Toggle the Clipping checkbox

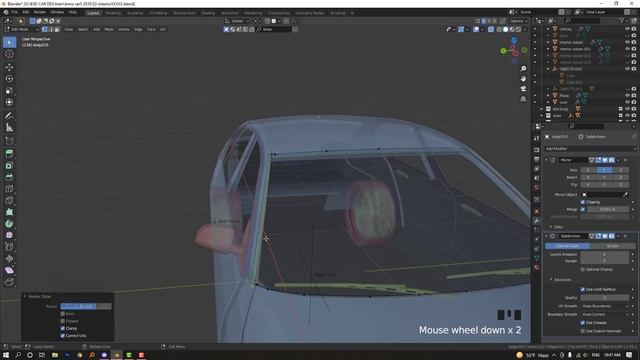coord(582,202)
